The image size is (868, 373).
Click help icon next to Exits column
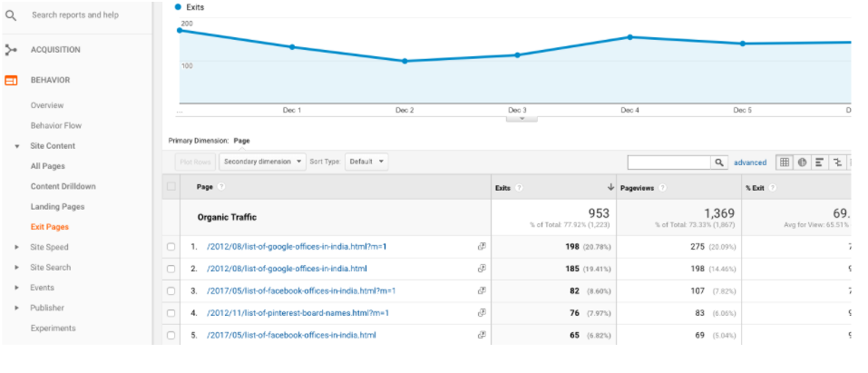pos(519,188)
